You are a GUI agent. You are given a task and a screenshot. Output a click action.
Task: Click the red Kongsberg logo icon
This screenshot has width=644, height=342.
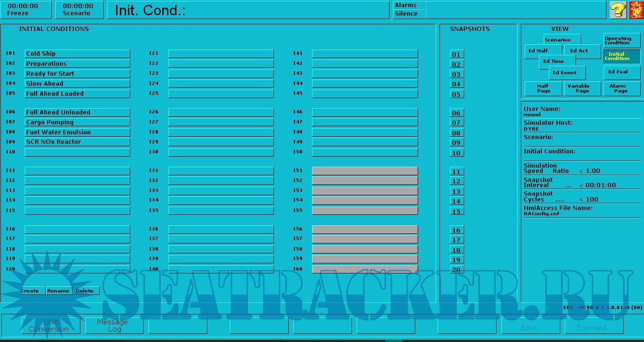tap(636, 10)
